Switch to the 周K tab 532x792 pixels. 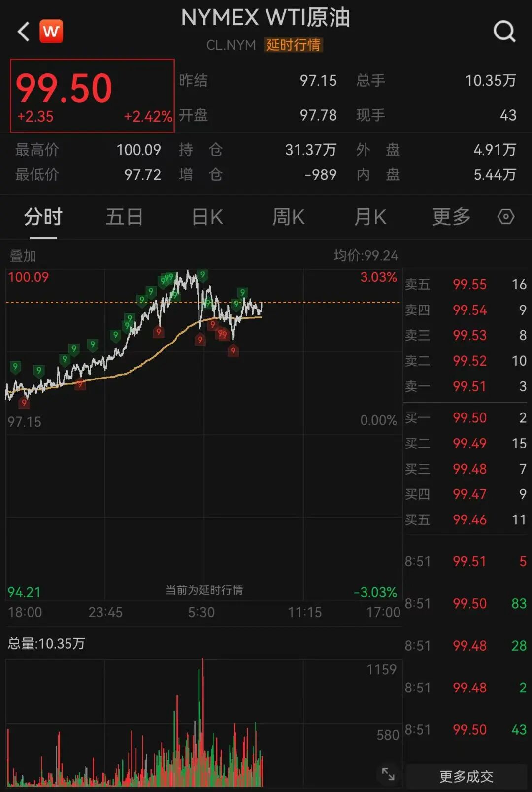[289, 217]
